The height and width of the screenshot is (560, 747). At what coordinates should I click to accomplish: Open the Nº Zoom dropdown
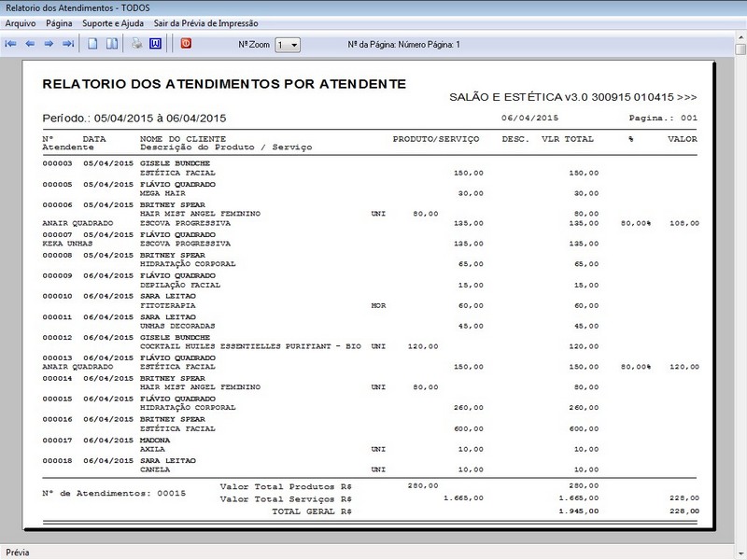coord(288,45)
